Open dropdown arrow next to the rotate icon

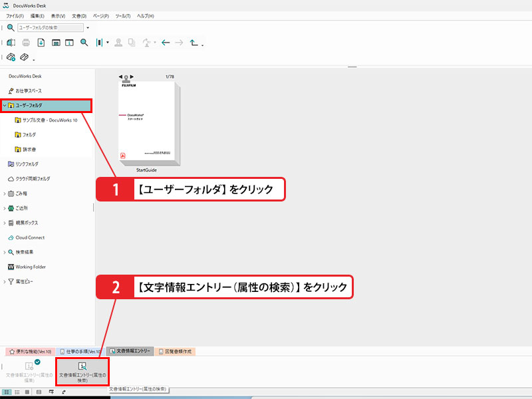(155, 43)
